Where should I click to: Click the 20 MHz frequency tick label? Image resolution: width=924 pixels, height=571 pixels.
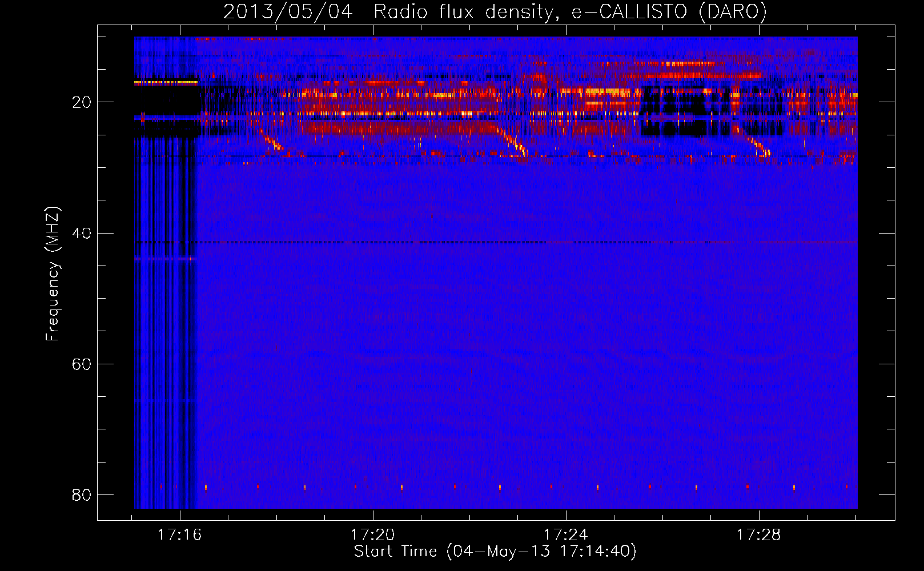click(81, 103)
